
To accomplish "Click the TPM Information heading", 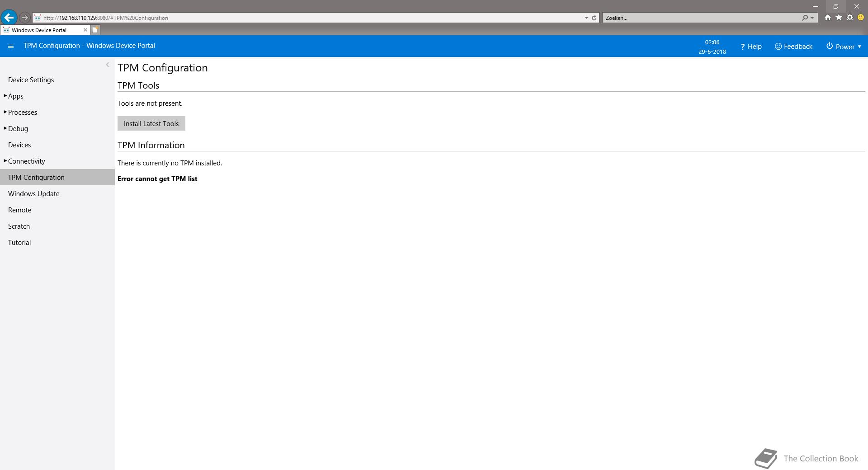I will click(x=151, y=145).
